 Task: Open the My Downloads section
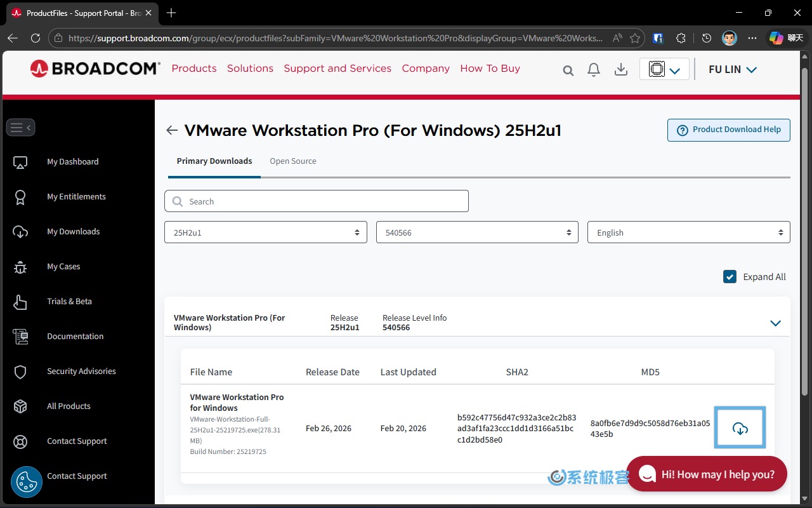click(x=73, y=231)
